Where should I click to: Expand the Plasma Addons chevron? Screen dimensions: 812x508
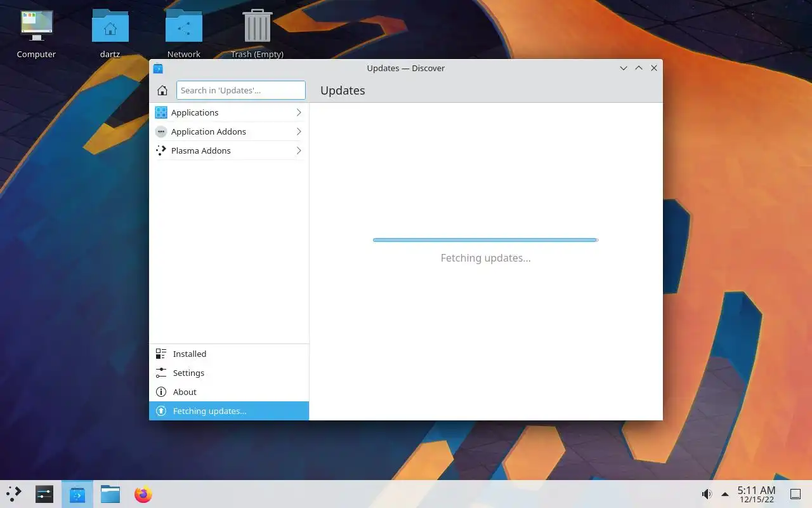[299, 150]
